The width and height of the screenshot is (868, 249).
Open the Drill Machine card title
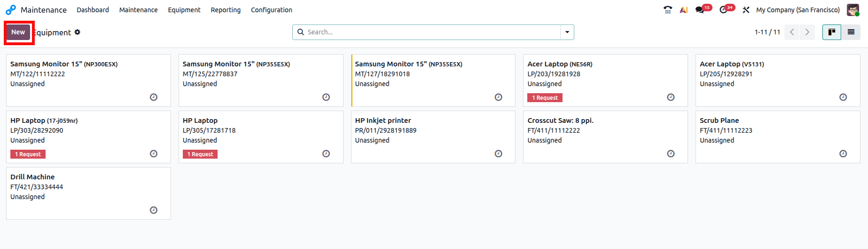pyautogui.click(x=32, y=177)
